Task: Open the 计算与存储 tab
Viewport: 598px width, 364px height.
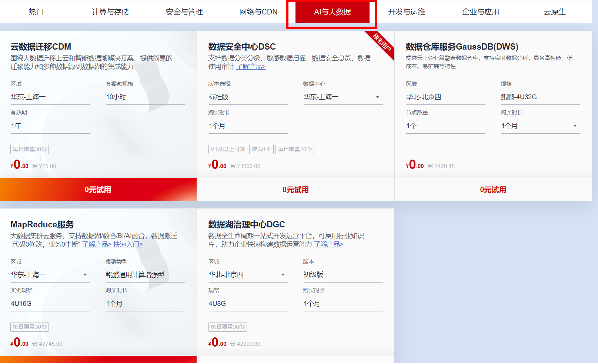Action: [109, 11]
